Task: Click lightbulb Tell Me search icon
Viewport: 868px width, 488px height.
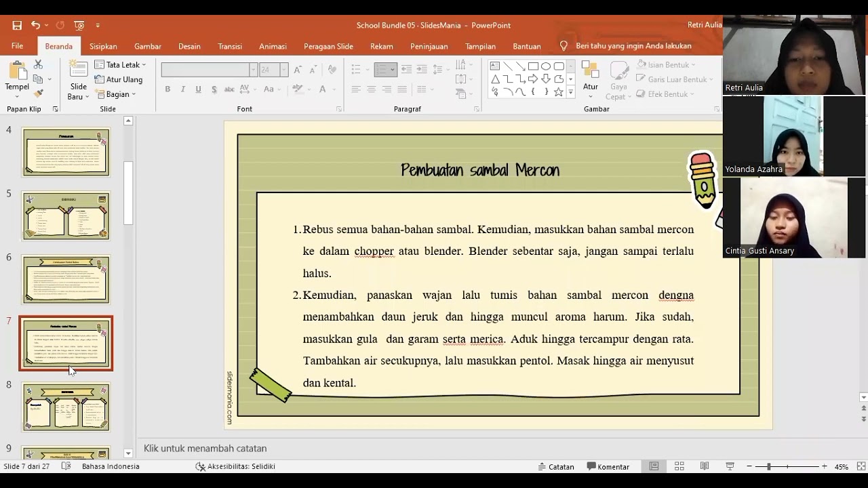Action: click(563, 46)
